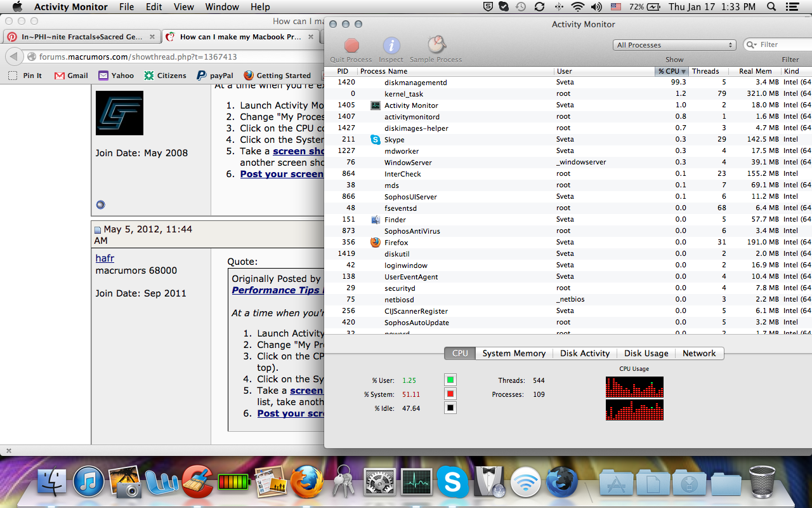This screenshot has width=812, height=508.
Task: Click the Getting Started bookmark
Action: click(277, 75)
